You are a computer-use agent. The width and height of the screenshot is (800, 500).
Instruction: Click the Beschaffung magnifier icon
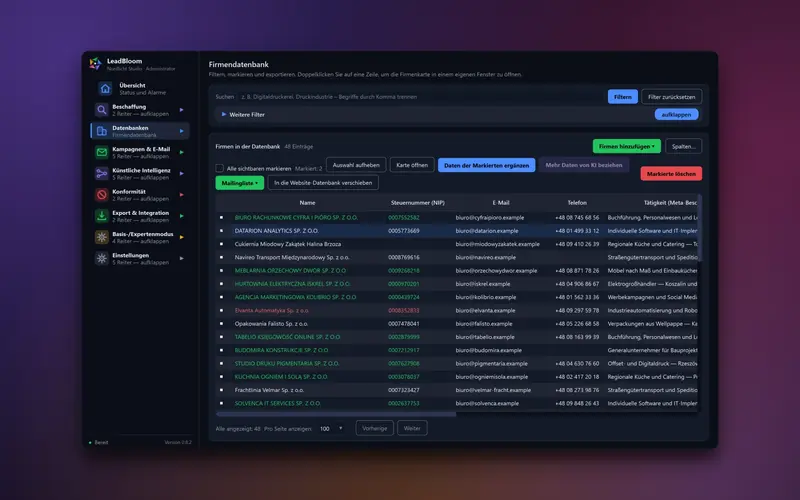pos(102,110)
